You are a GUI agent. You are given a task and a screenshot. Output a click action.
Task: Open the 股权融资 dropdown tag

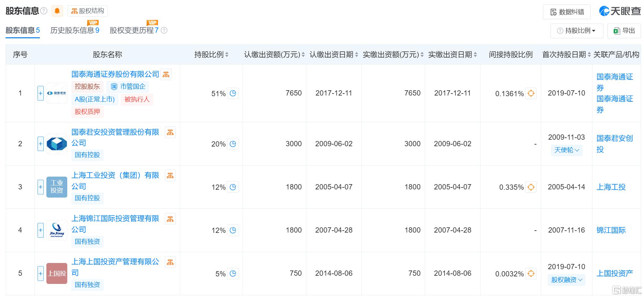[567, 280]
